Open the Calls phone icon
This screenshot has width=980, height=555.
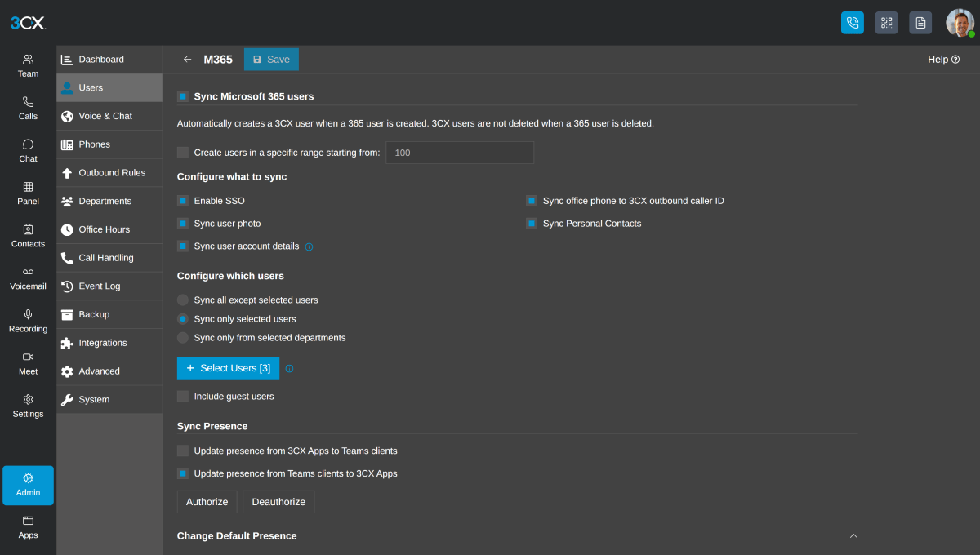click(x=28, y=102)
